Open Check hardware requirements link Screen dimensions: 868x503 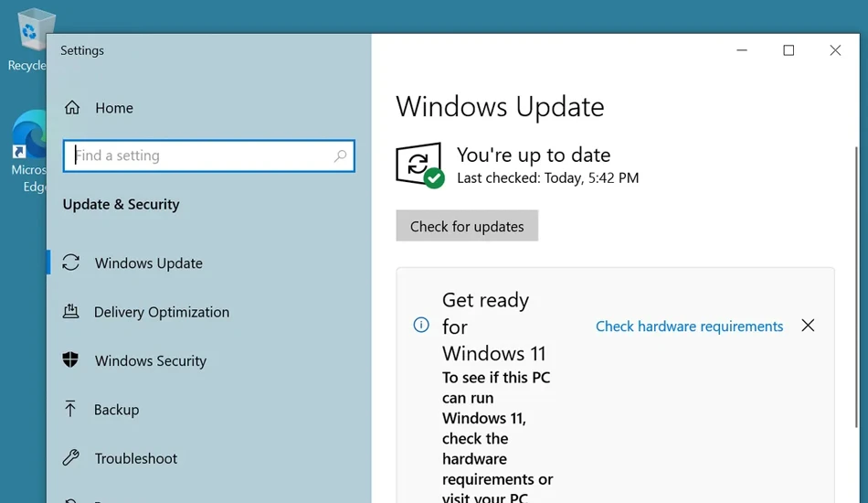pyautogui.click(x=689, y=326)
